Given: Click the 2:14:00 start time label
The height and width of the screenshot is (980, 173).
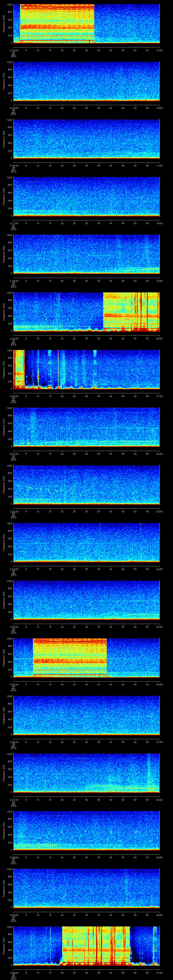Looking at the screenshot, I should pos(14,50).
